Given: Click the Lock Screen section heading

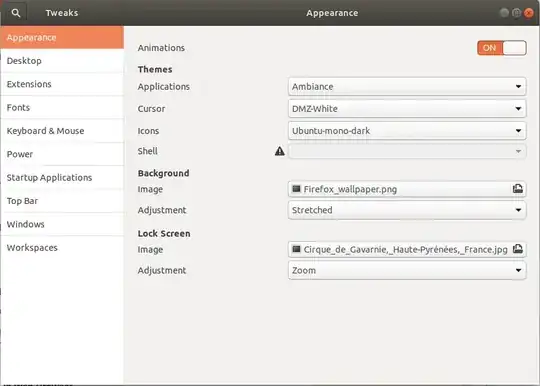Looking at the screenshot, I should pos(164,233).
